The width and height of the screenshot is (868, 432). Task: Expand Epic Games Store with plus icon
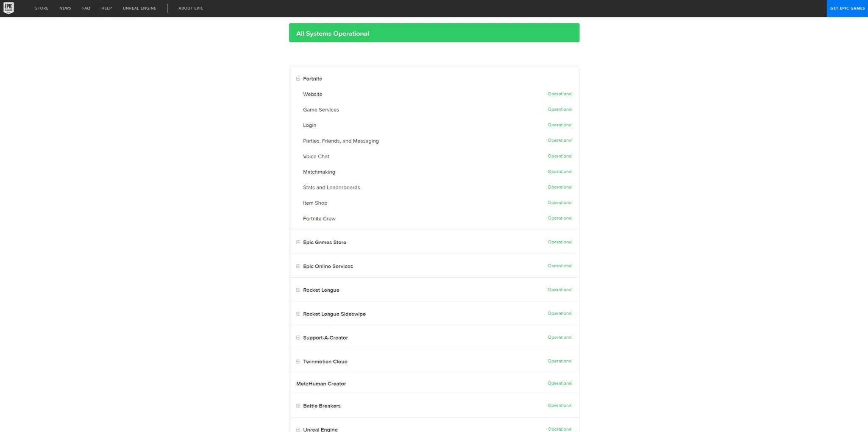pos(298,242)
